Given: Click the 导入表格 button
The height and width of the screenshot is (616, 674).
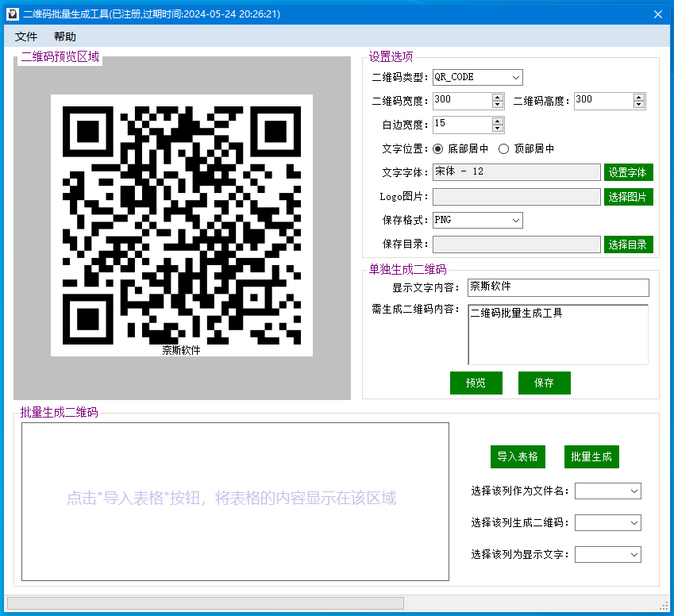Looking at the screenshot, I should pyautogui.click(x=518, y=456).
